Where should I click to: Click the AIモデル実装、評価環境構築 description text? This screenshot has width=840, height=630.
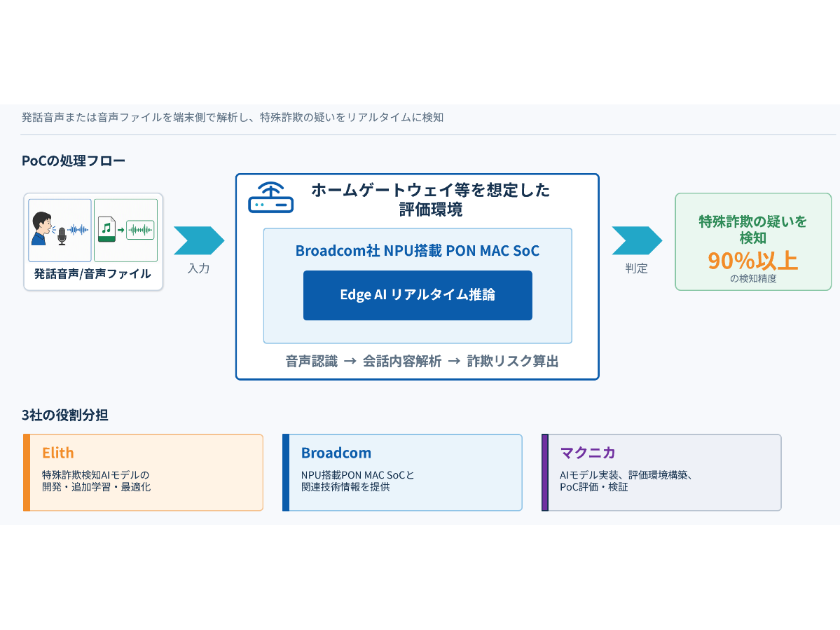tap(627, 481)
